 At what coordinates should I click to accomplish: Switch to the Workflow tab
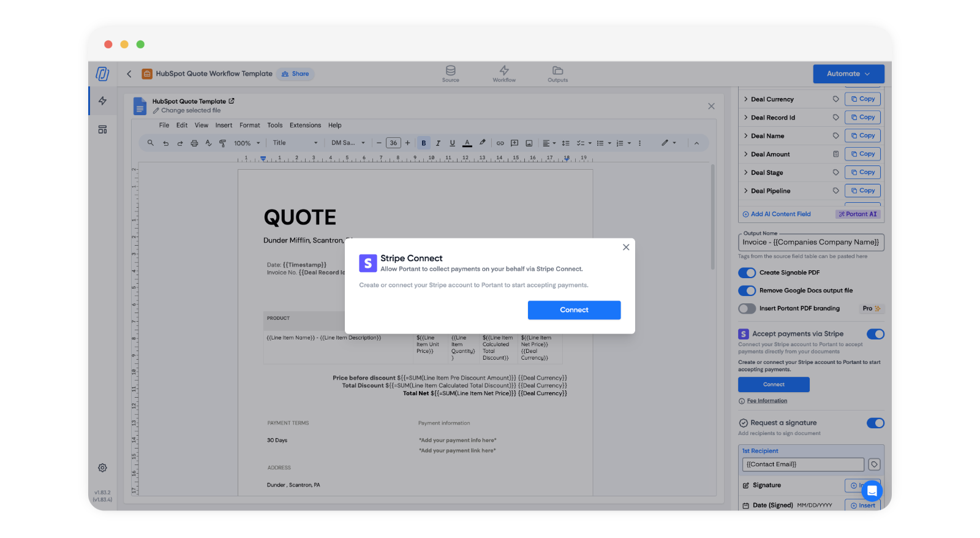pos(504,74)
